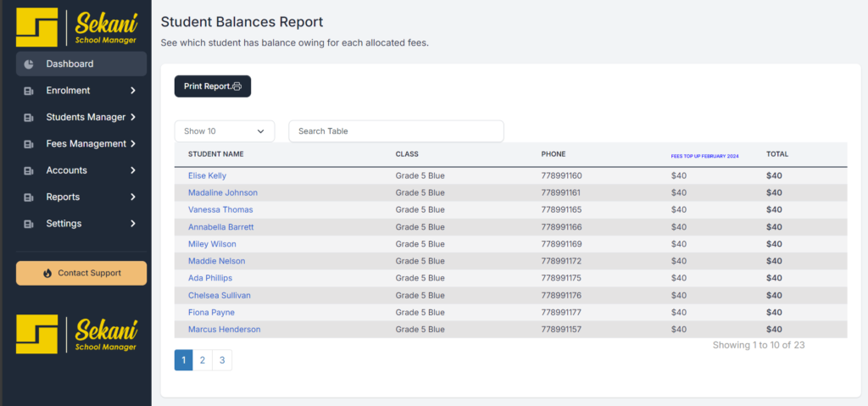Viewport: 868px width, 406px height.
Task: Go to page 3 of the table
Action: coord(222,360)
